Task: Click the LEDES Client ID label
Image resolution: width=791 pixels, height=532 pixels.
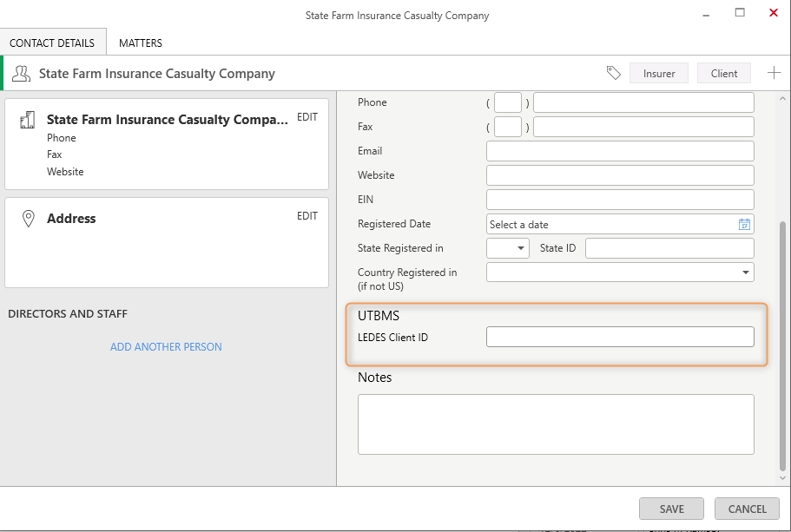Action: (392, 338)
